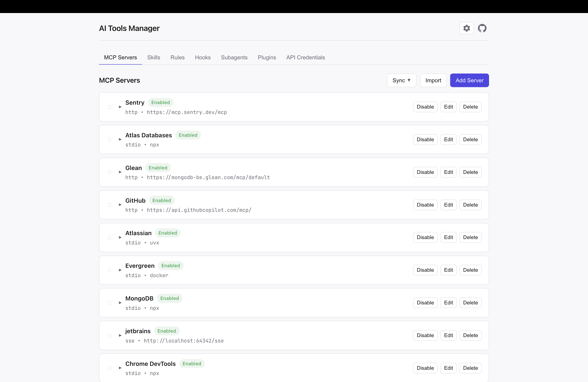The image size is (588, 382).
Task: Click the Add Server button
Action: pos(469,80)
